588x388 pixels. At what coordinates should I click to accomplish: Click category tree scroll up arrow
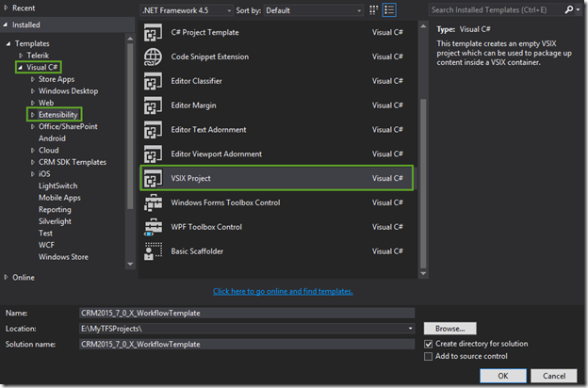point(130,39)
